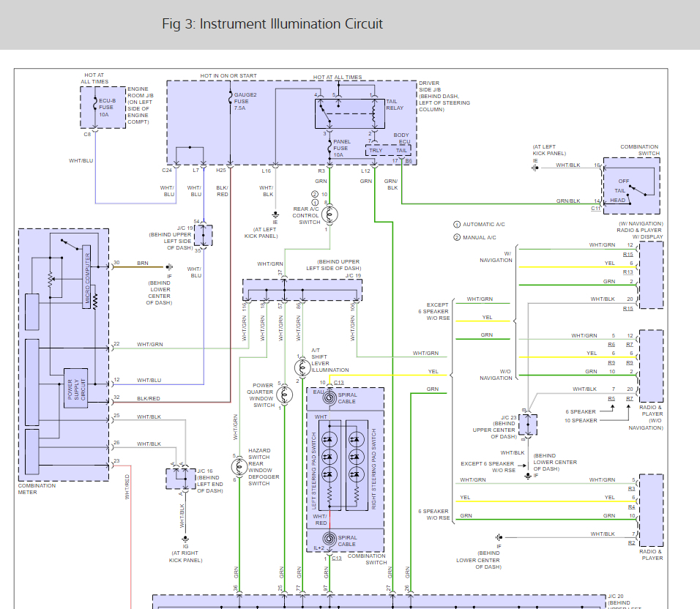
Task: Click the Hazard Switch bulb symbol
Action: [238, 466]
